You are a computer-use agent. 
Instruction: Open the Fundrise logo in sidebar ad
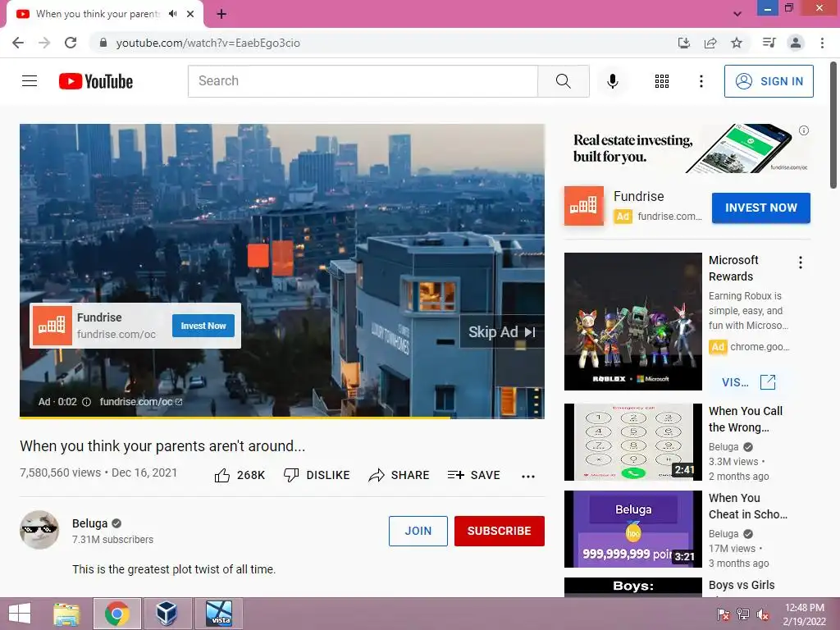pyautogui.click(x=584, y=206)
